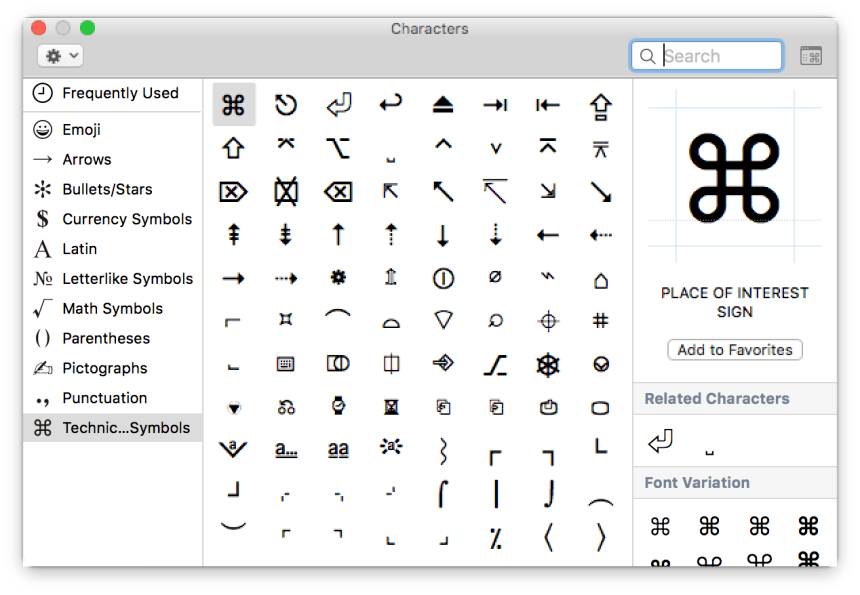The image size is (860, 595).
Task: Click the clockwise open-circle arrow symbol
Action: click(285, 104)
